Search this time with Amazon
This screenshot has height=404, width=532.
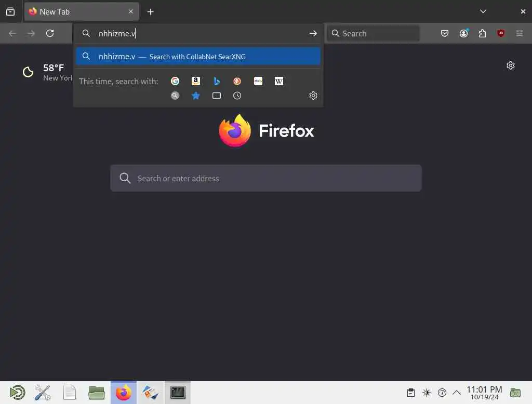196,81
